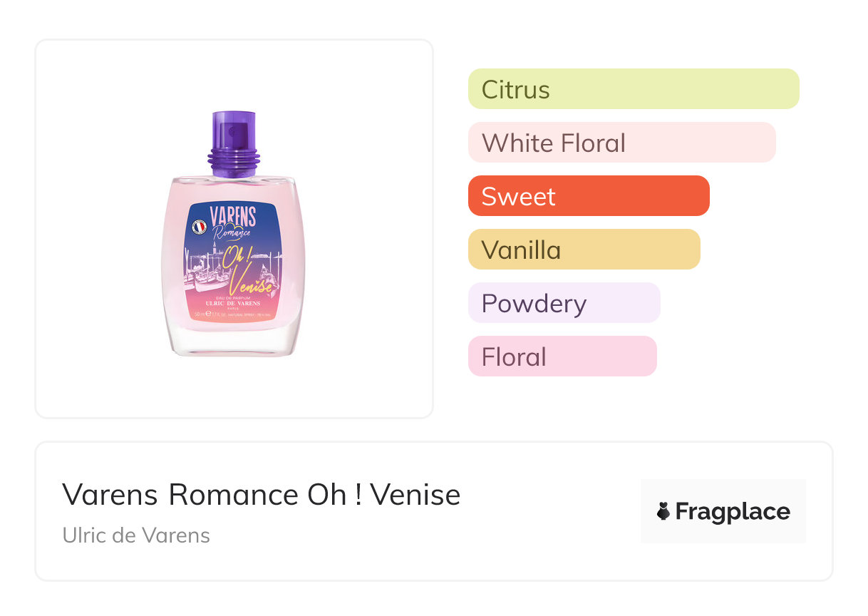Click "EAU DE PARFUM" text on bottle
The image size is (868, 616).
(233, 296)
